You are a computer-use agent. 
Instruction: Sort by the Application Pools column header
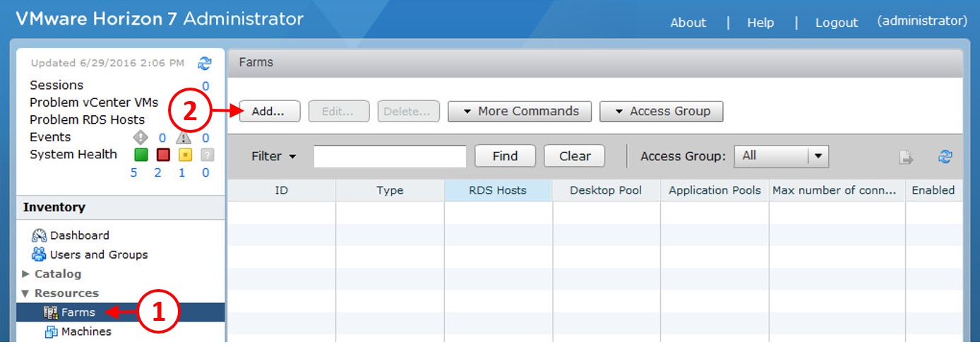715,190
